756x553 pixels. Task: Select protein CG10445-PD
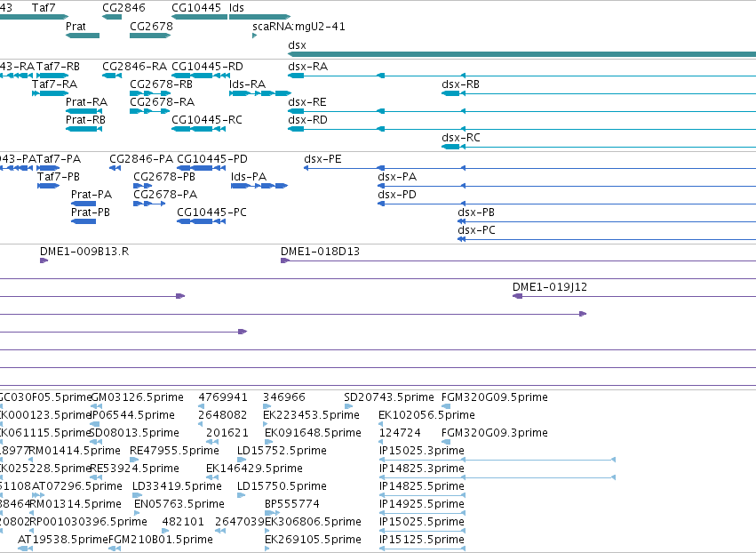[x=212, y=159]
